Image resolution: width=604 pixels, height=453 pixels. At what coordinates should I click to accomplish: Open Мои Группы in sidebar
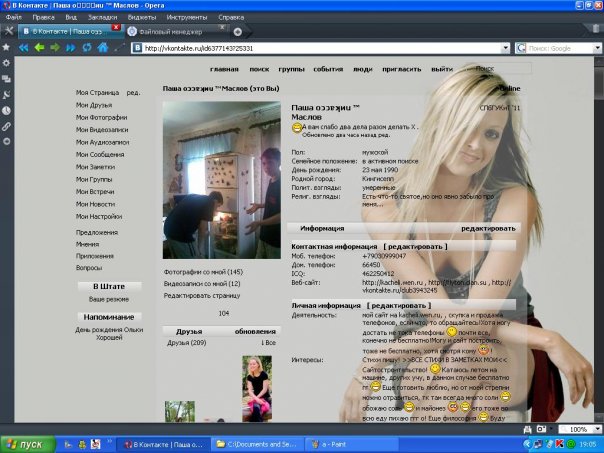pos(94,179)
